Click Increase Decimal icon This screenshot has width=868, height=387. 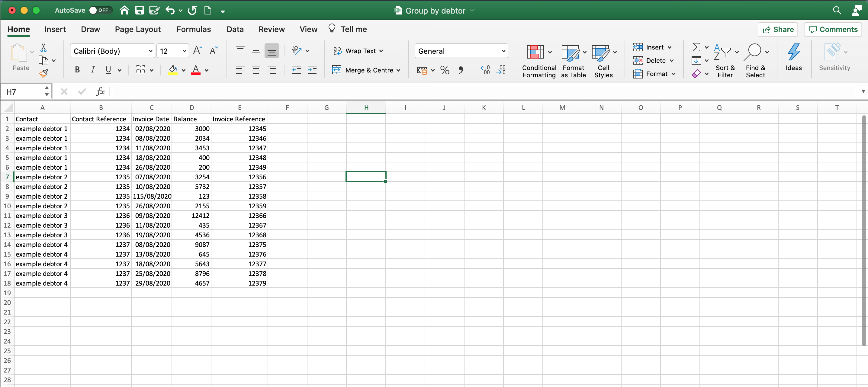[x=485, y=70]
